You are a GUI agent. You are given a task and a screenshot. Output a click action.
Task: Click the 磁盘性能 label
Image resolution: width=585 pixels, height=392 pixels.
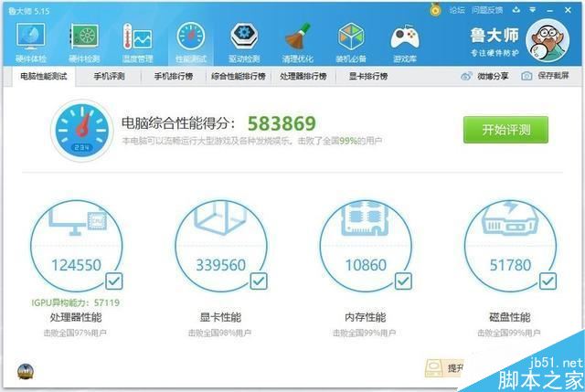pos(510,317)
